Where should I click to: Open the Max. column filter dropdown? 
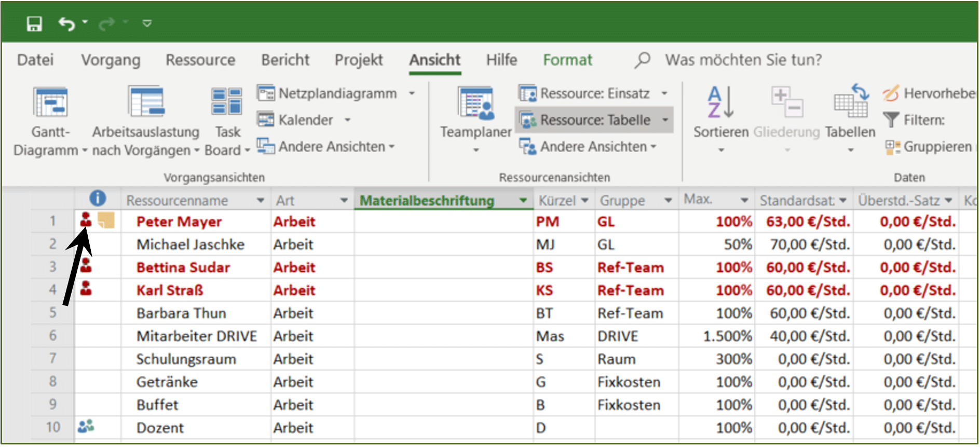[x=744, y=200]
